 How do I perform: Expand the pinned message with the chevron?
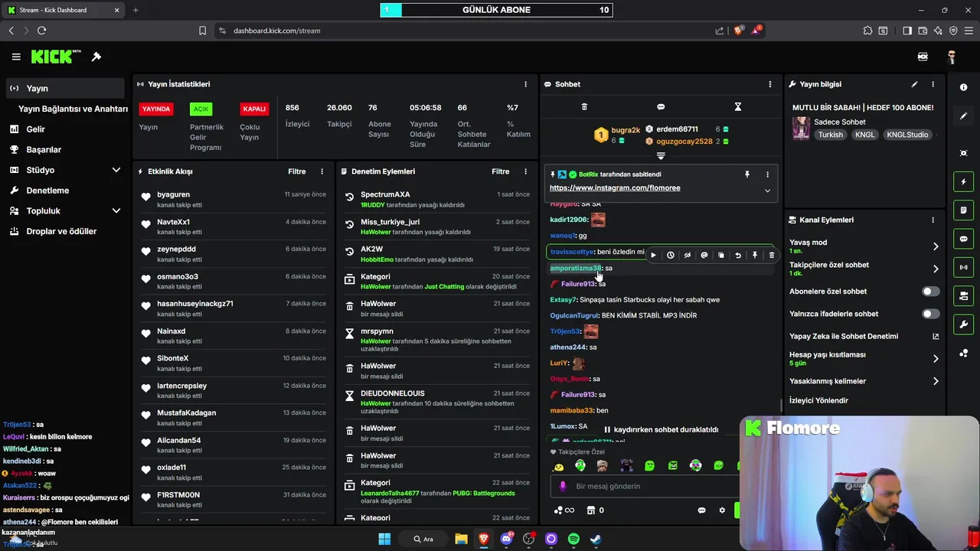click(767, 191)
